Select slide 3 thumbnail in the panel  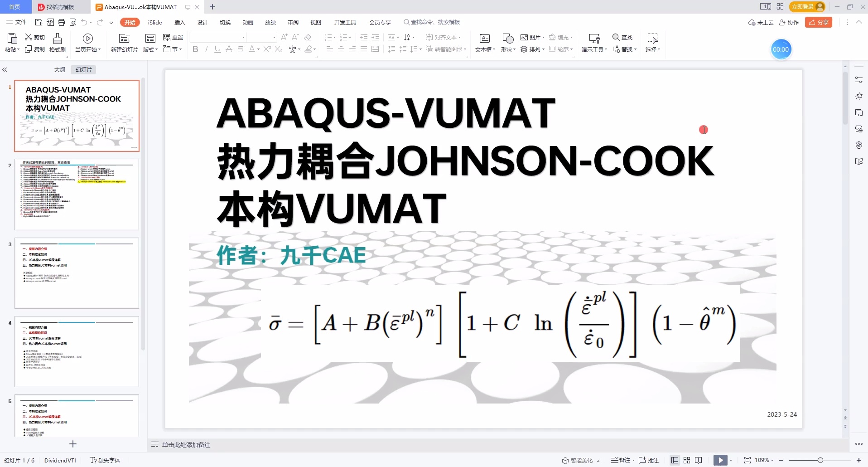pos(76,273)
